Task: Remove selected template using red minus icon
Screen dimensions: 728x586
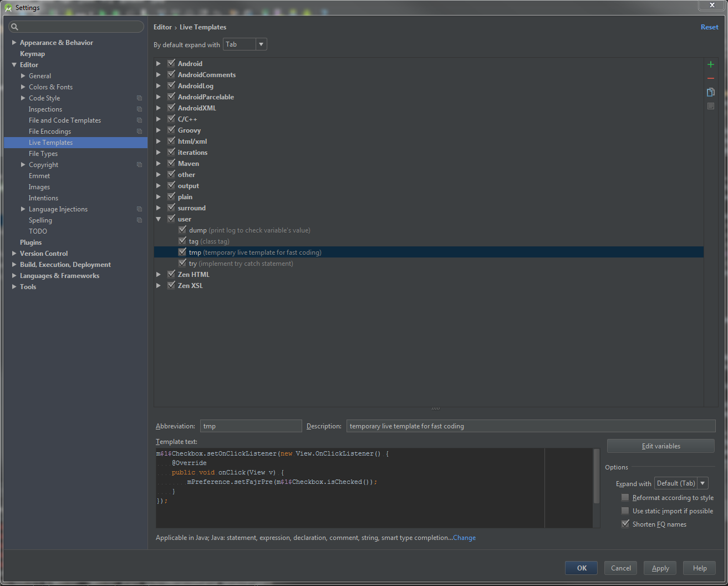Action: tap(710, 78)
